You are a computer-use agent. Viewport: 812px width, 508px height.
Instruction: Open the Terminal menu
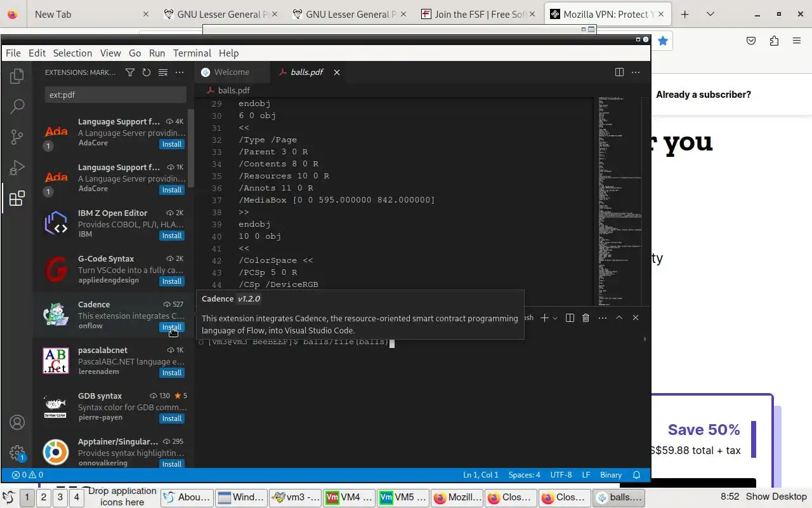point(192,53)
